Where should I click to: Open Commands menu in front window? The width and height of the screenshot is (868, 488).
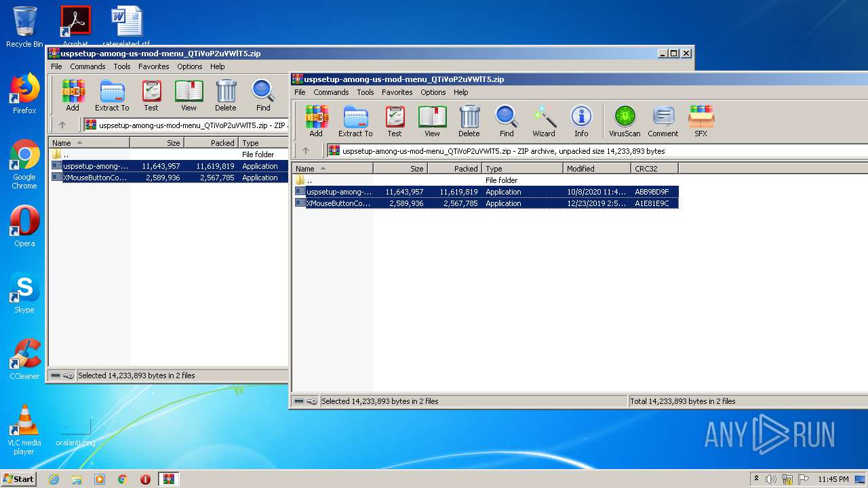pos(331,92)
